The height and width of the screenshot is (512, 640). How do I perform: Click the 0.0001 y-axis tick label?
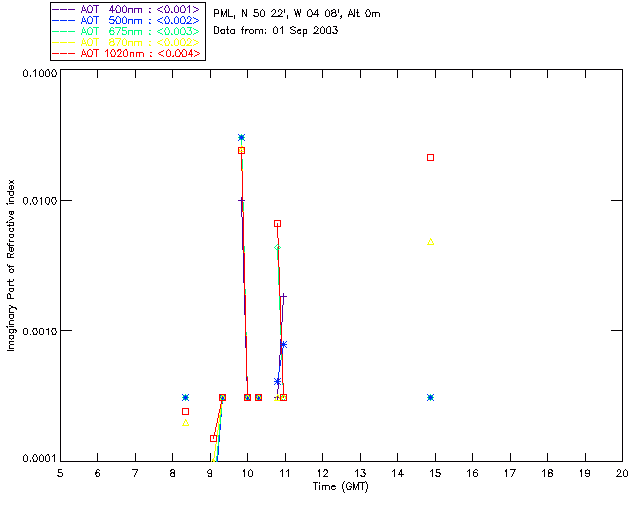(x=40, y=458)
